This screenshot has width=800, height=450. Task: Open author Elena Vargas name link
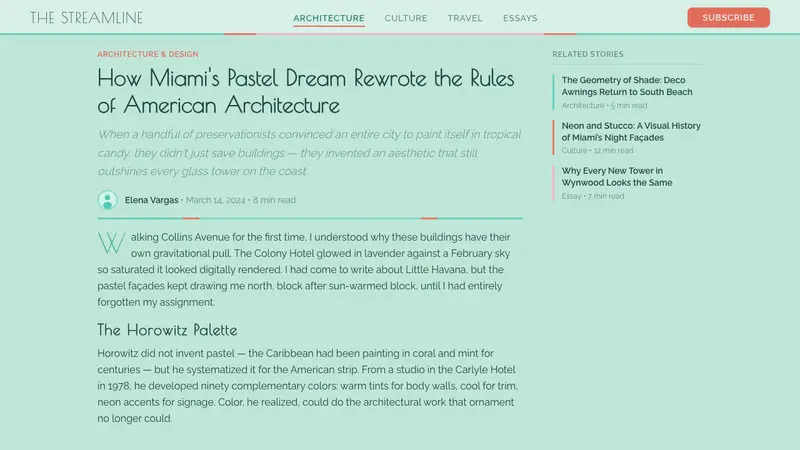coord(152,200)
